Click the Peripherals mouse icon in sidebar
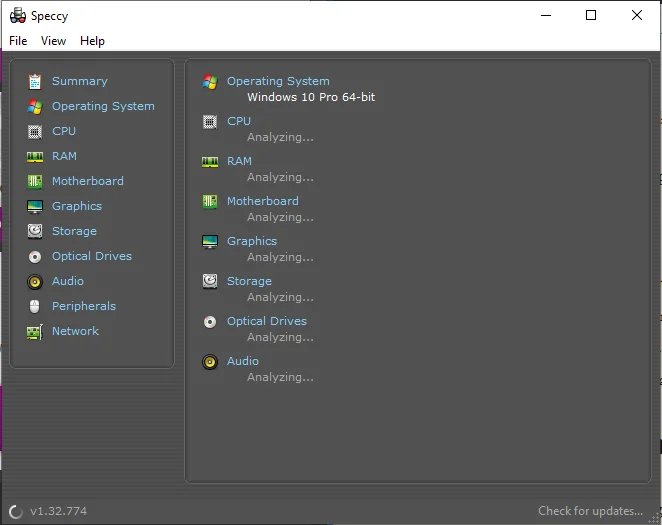The width and height of the screenshot is (662, 525). point(35,306)
